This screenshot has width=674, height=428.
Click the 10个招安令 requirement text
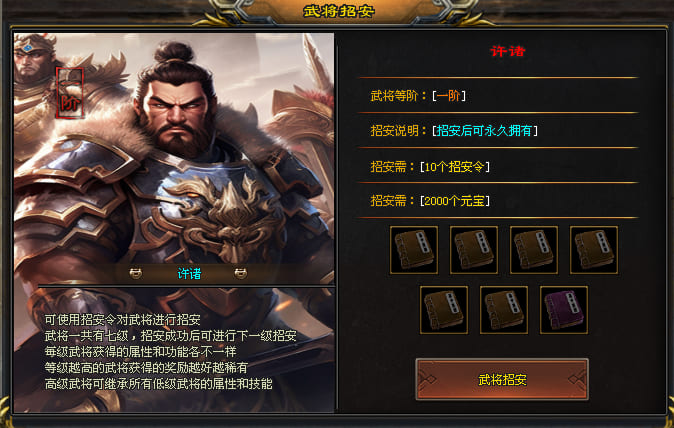point(454,166)
